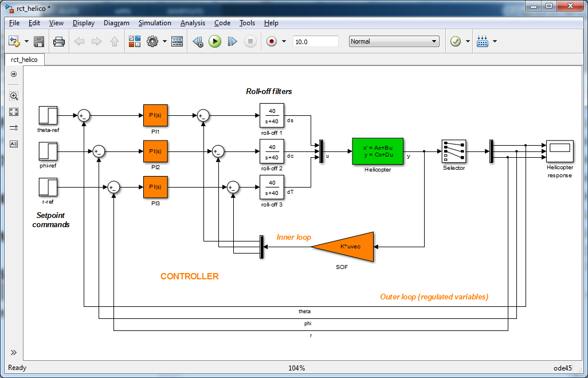Click the Hide/Show Model Browser palette icon
588x378 pixels.
pos(14,75)
